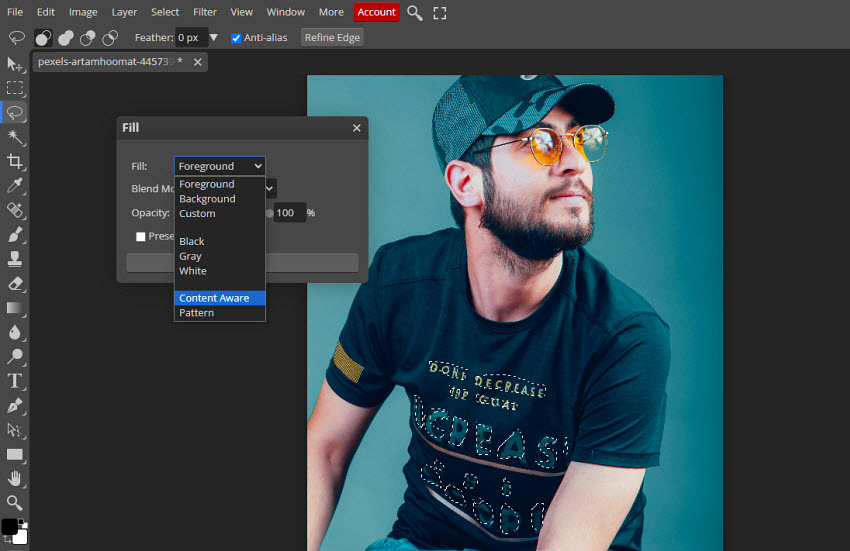Viewport: 850px width, 551px height.
Task: Choose the add to selection mode icon
Action: 66,37
